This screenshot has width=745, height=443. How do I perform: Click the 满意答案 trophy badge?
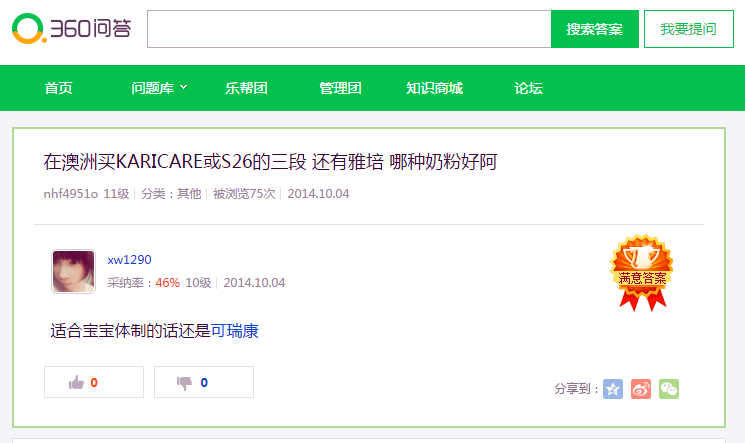641,273
